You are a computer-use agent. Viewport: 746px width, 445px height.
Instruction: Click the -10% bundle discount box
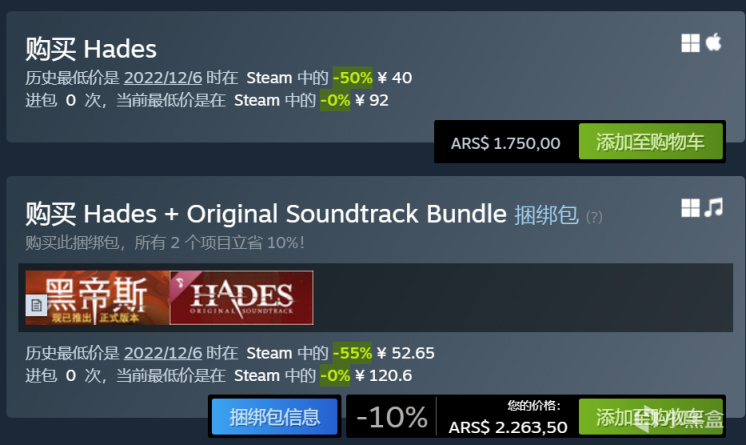[x=392, y=417]
